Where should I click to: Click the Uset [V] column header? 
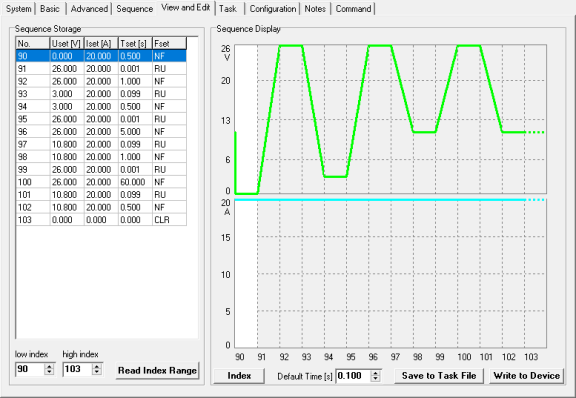66,43
